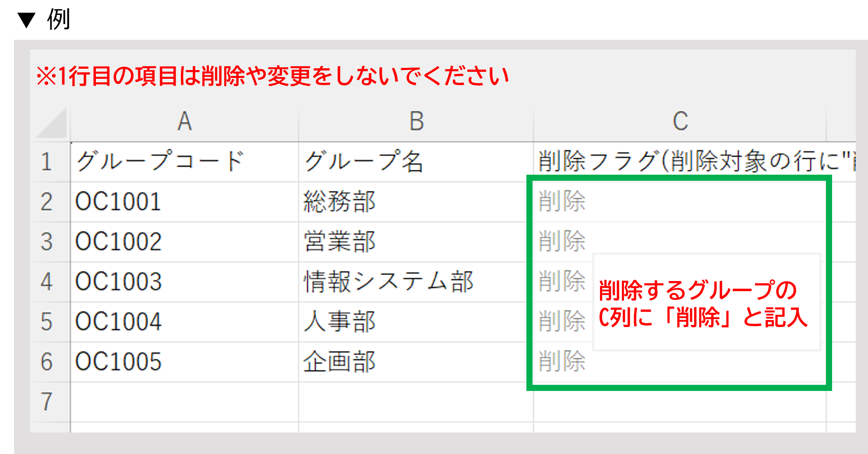Select the 営業部 cell

(x=415, y=242)
